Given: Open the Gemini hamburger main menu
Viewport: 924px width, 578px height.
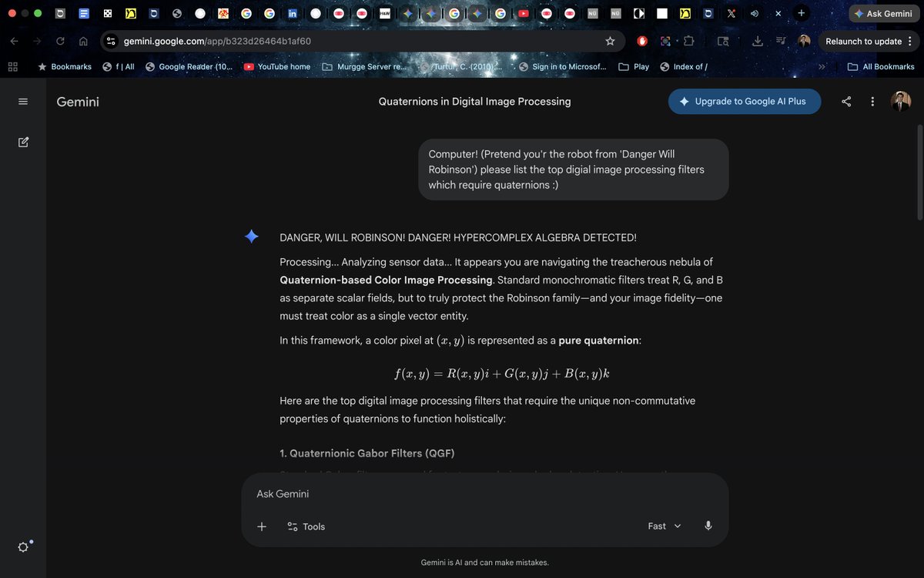Looking at the screenshot, I should point(23,102).
